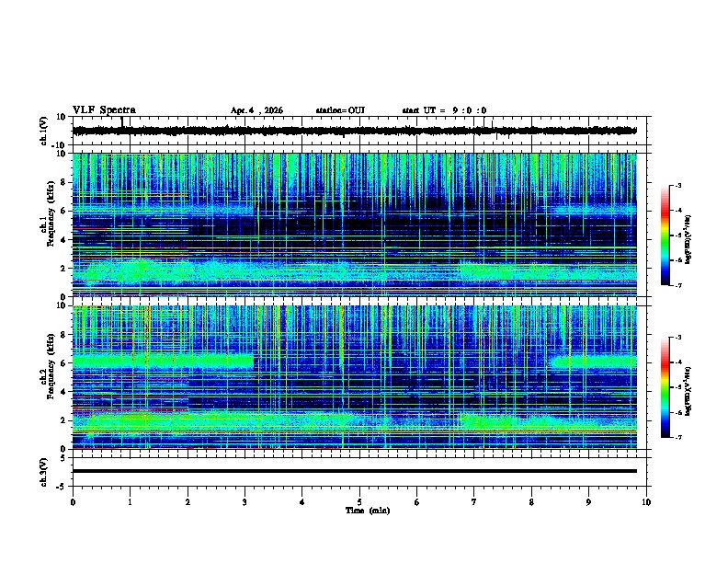
Task: Click the "station=OUI" header label
Action: (x=340, y=110)
